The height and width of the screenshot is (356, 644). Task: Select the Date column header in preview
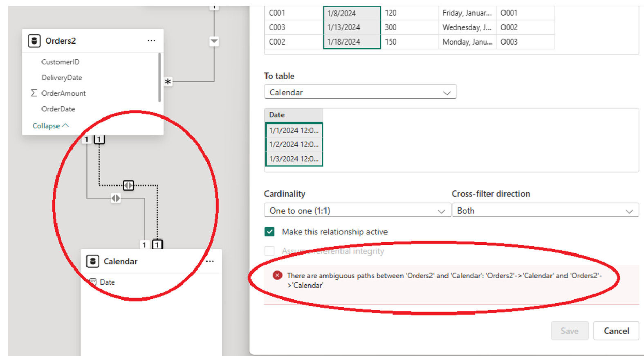click(x=294, y=115)
